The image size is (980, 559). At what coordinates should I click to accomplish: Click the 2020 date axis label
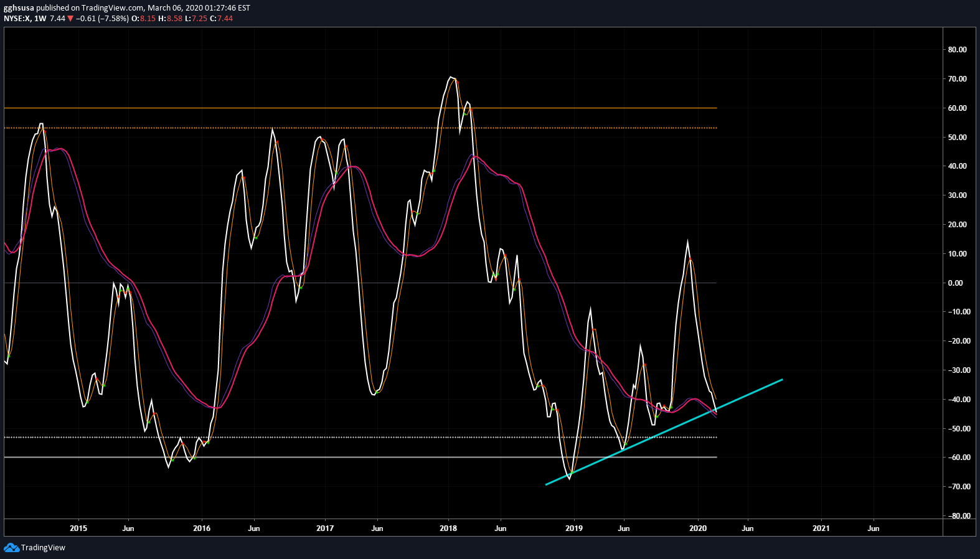[x=698, y=528]
